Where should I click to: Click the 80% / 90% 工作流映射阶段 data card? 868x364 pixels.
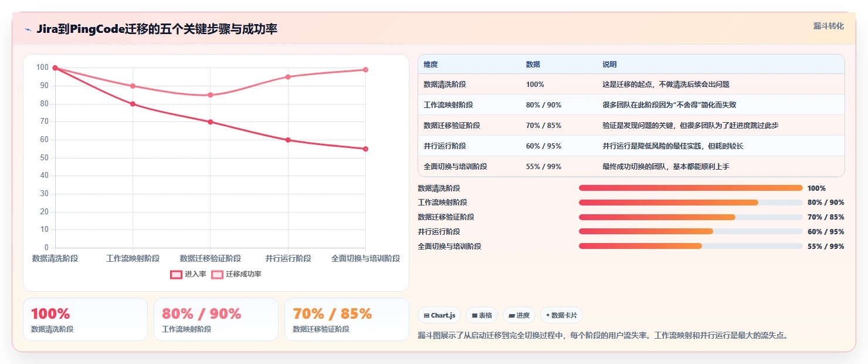216,319
